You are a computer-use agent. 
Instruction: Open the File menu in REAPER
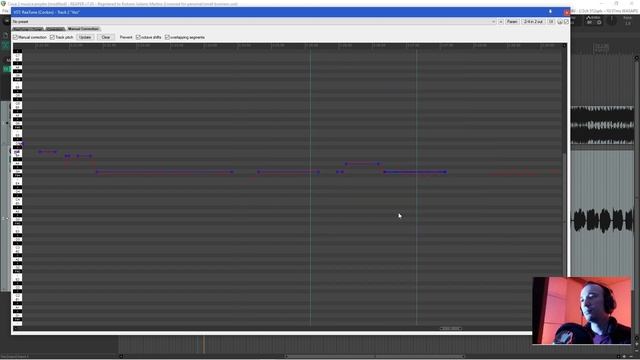[x=5, y=11]
